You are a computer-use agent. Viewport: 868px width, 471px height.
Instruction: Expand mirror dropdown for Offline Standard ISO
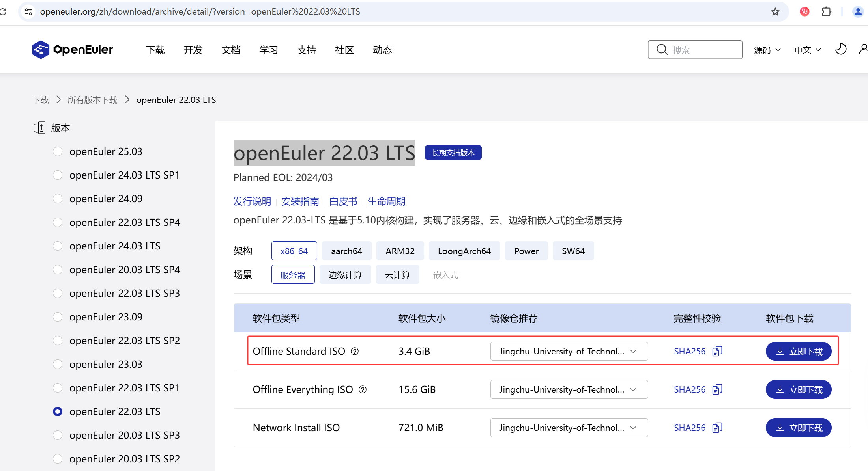(x=569, y=351)
